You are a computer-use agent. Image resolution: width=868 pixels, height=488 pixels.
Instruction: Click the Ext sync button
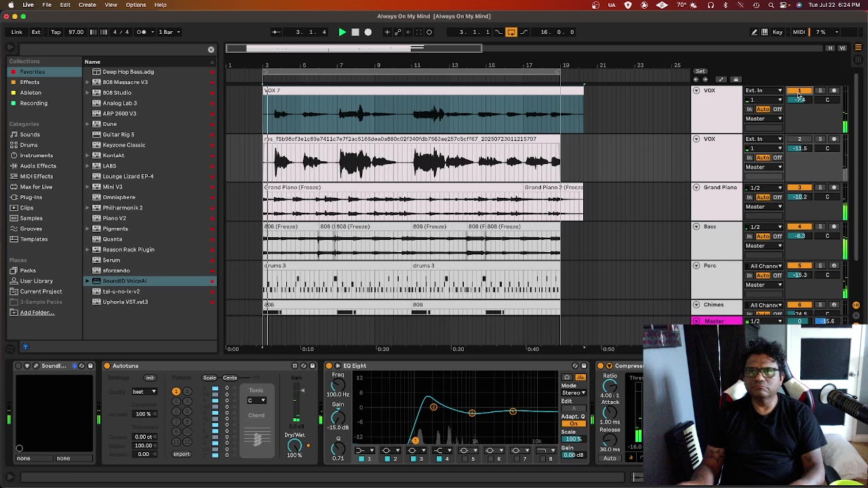point(36,32)
